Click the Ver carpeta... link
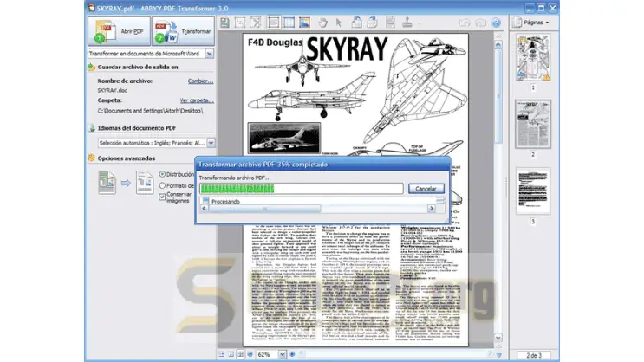Image resolution: width=644 pixels, height=362 pixels. (x=197, y=100)
